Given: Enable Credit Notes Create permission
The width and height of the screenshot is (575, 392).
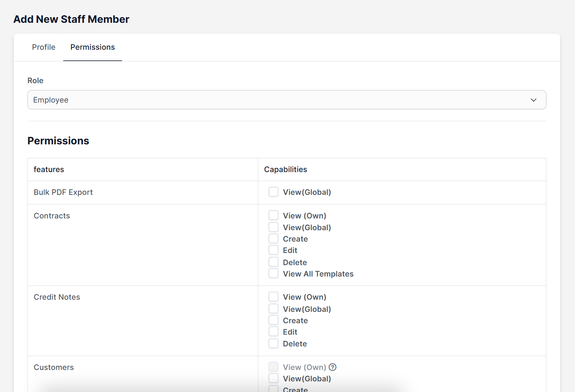Looking at the screenshot, I should tap(273, 320).
